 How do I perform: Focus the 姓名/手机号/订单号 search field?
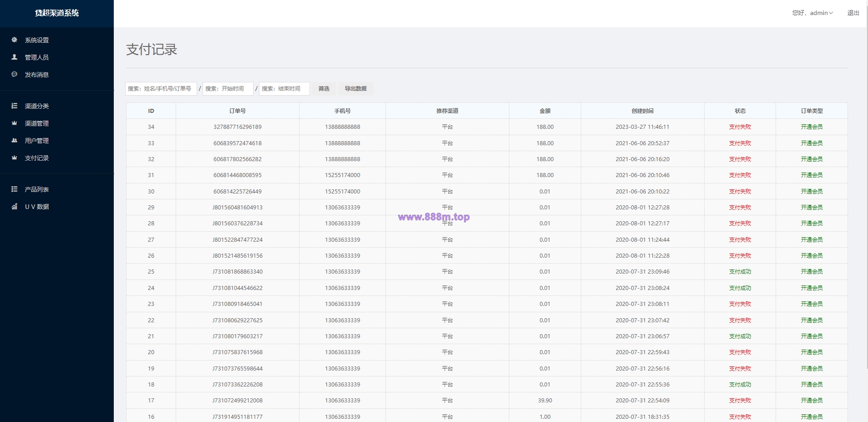pyautogui.click(x=161, y=89)
